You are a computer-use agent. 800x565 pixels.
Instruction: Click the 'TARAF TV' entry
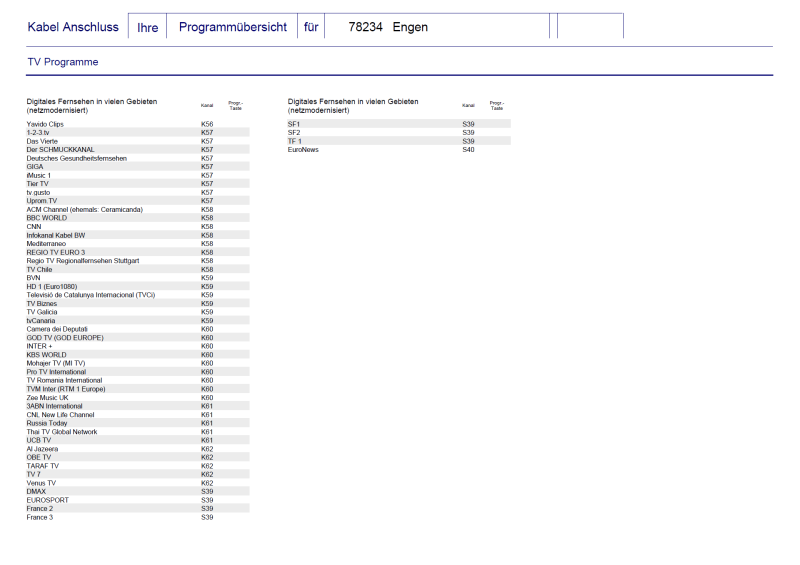(x=138, y=466)
